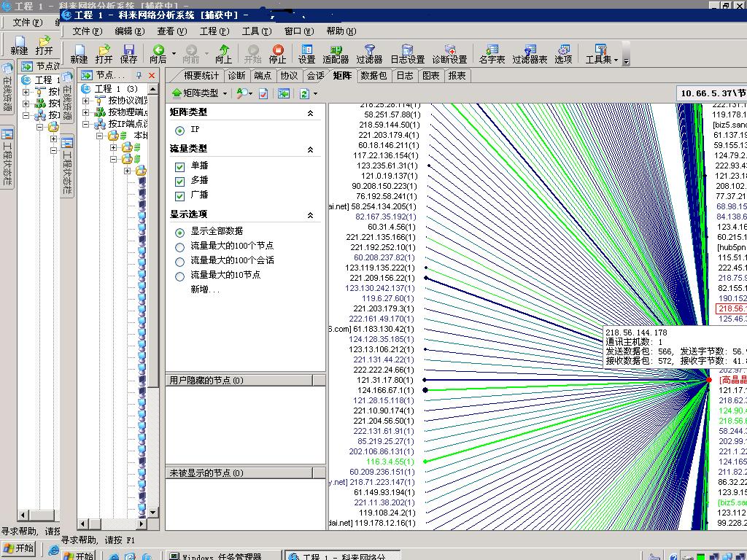Switch to the 数据包 tab
The height and width of the screenshot is (560, 747).
click(x=373, y=76)
